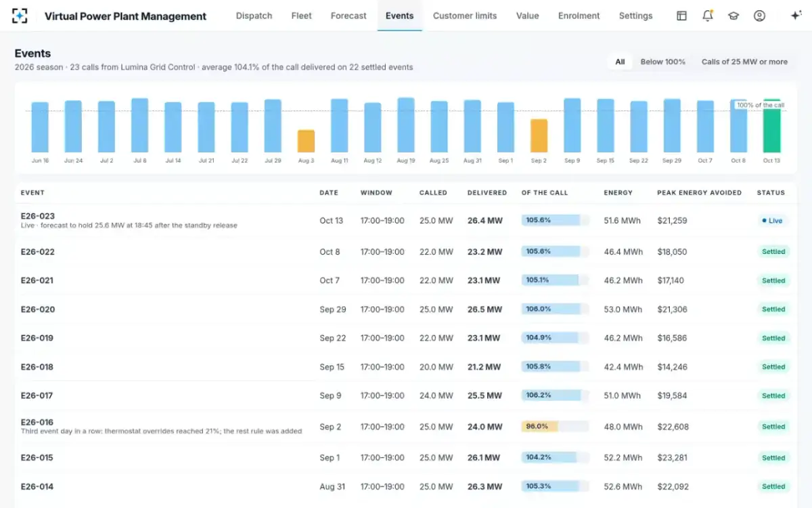
Task: Sort by the Called column header
Action: [433, 192]
